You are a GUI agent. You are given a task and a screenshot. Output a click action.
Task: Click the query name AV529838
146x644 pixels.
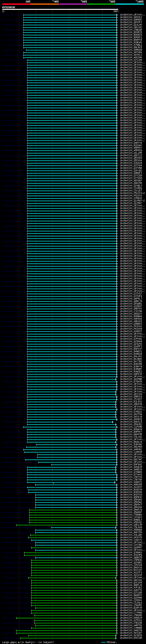tap(8, 8)
